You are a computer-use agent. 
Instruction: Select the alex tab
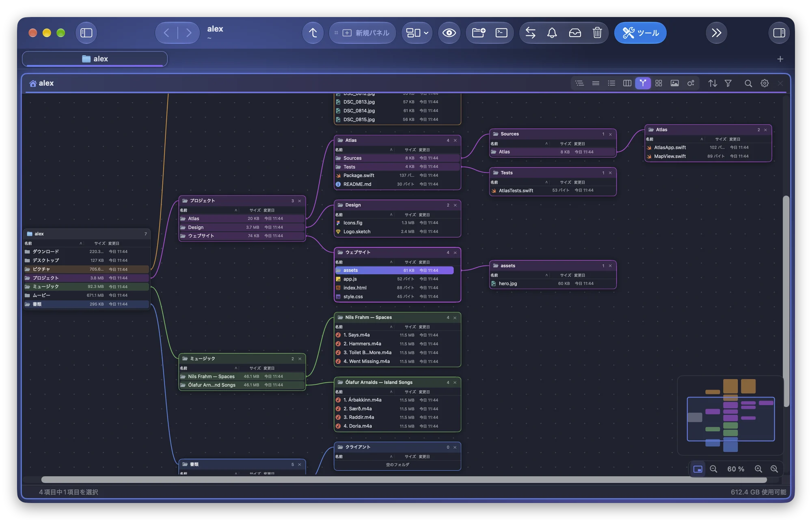95,59
